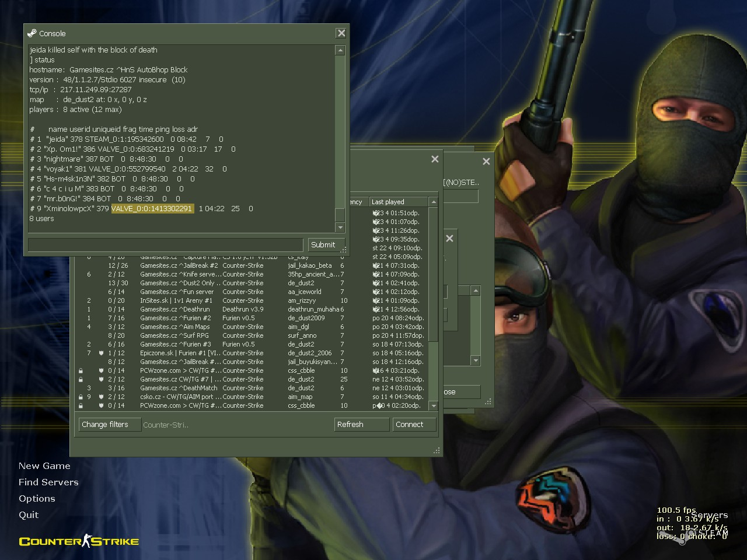Image resolution: width=747 pixels, height=560 pixels.
Task: Click lock icon beside Gamesites.cz CW/TG #7
Action: tap(81, 379)
